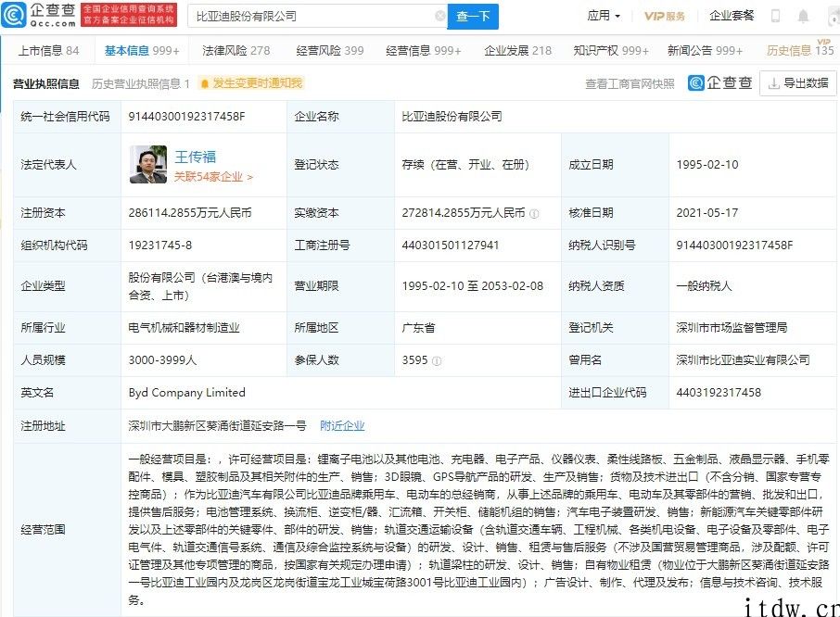The height and width of the screenshot is (617, 840).
Task: Open notifications bell icon
Action: click(803, 16)
